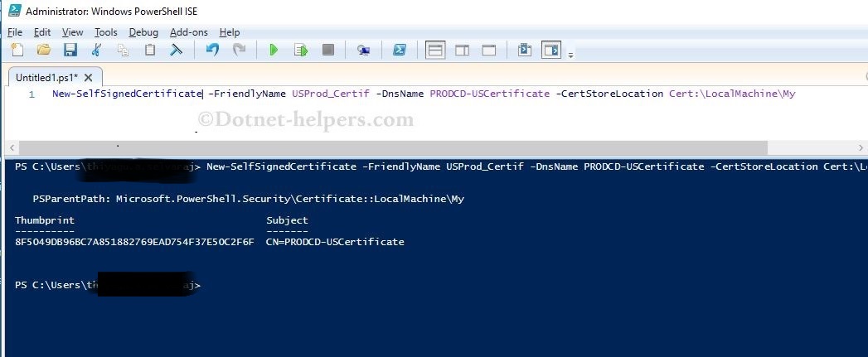This screenshot has height=357, width=868.
Task: Click the script pane scroll right arrow
Action: 861,147
